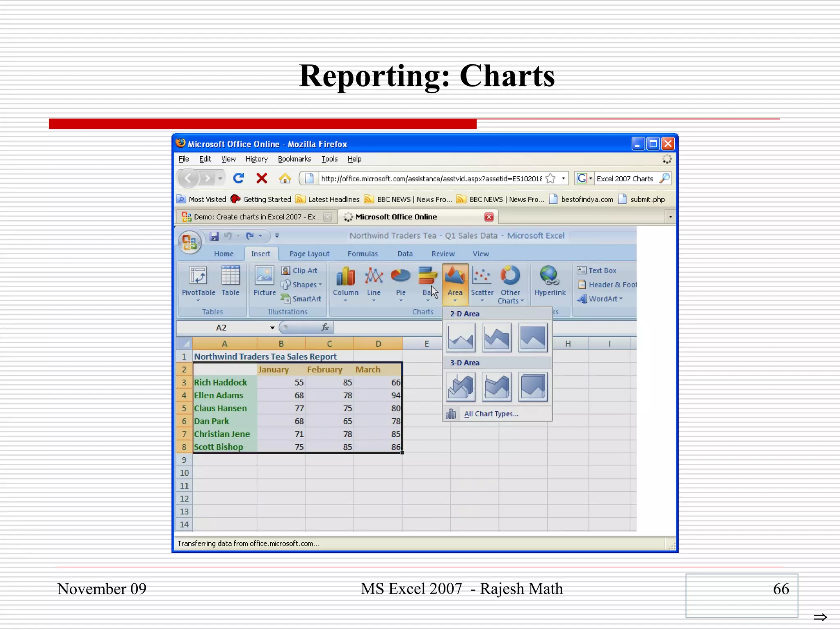
Task: Close the Microsoft Office Online tab
Action: (488, 217)
